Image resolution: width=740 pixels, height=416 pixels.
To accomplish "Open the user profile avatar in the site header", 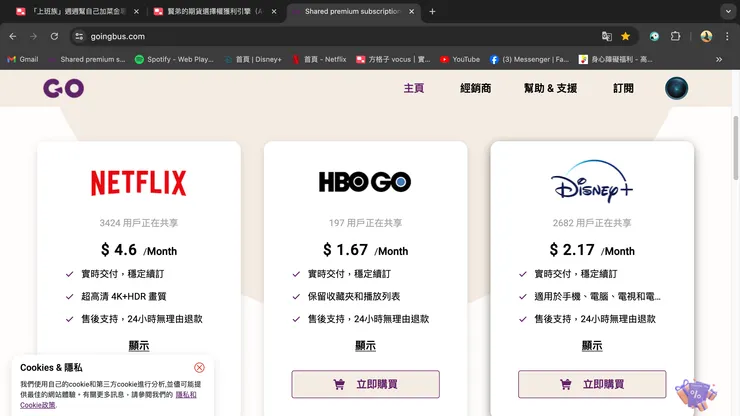I will click(676, 88).
